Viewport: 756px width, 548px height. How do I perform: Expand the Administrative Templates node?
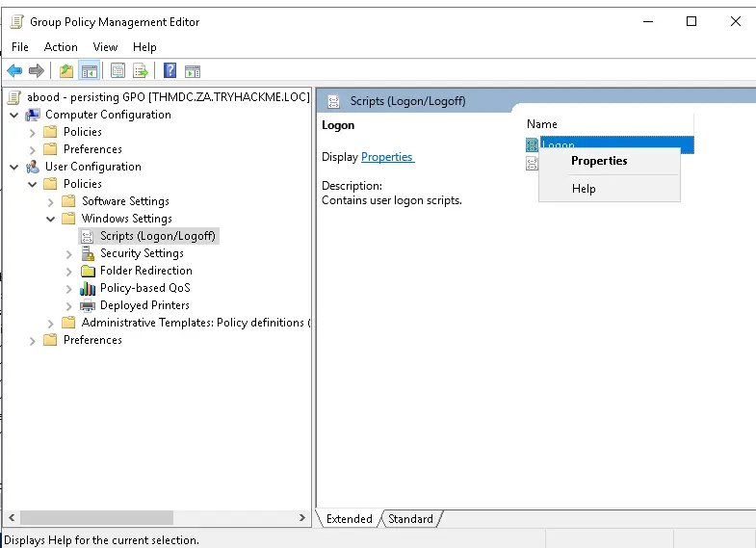tap(51, 324)
